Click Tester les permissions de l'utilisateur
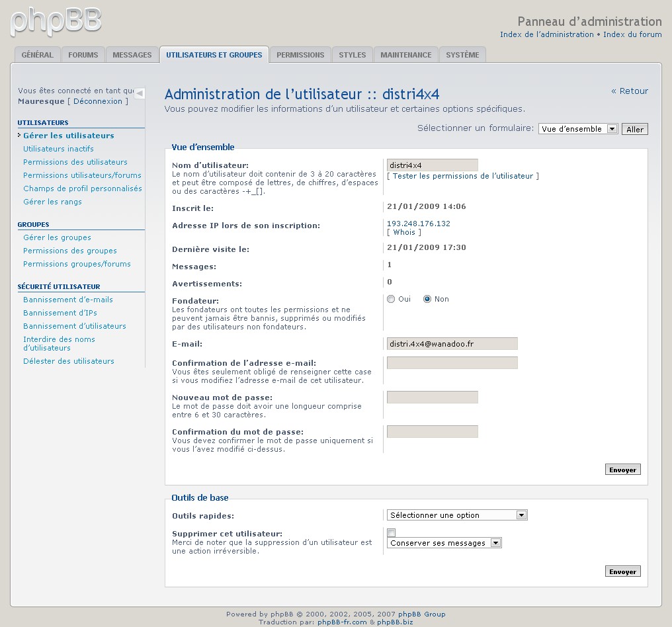 (x=463, y=176)
